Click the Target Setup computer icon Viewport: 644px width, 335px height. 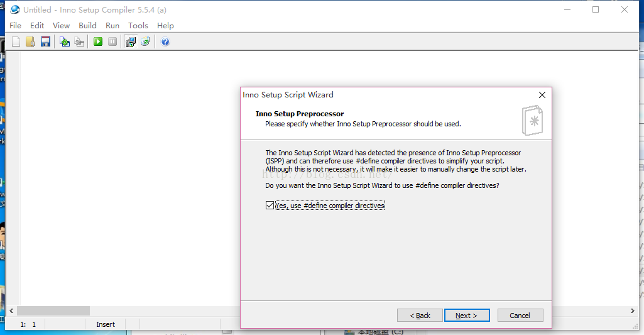tap(131, 41)
